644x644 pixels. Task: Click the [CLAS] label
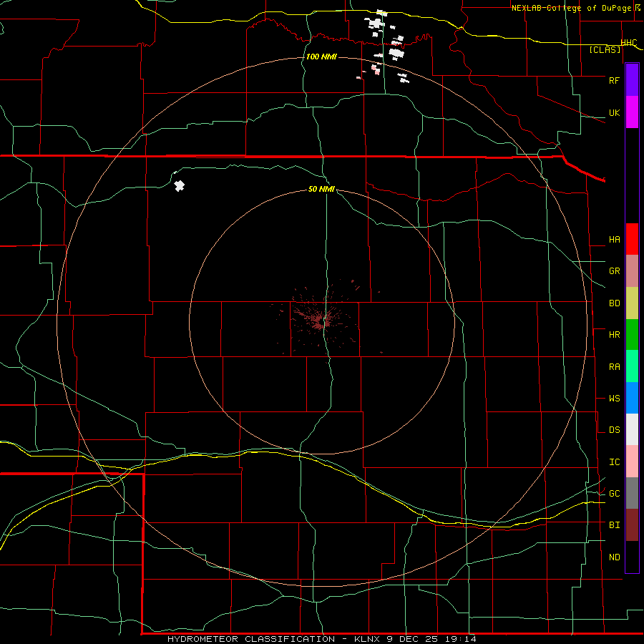coord(605,49)
